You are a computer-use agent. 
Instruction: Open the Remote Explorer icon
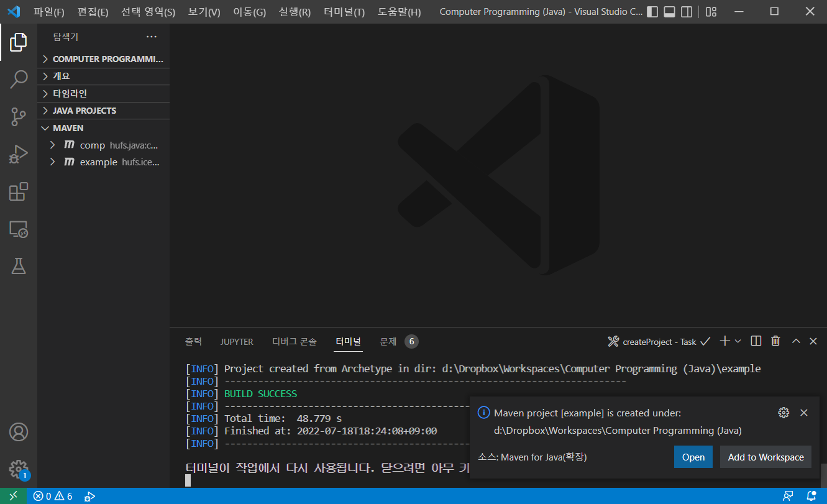coord(19,229)
